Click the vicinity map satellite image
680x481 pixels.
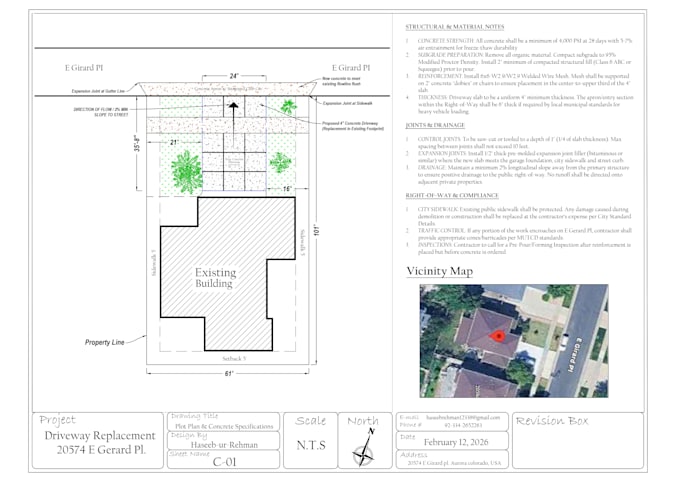514,341
